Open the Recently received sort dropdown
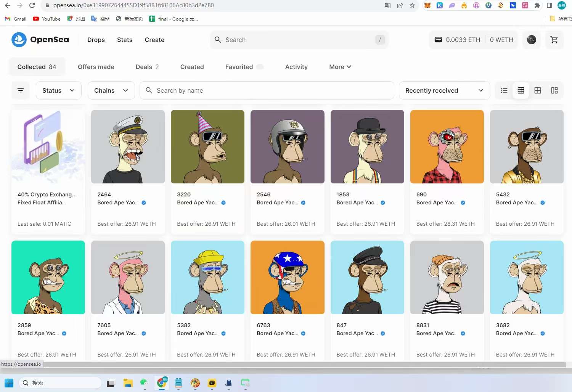 (x=444, y=90)
